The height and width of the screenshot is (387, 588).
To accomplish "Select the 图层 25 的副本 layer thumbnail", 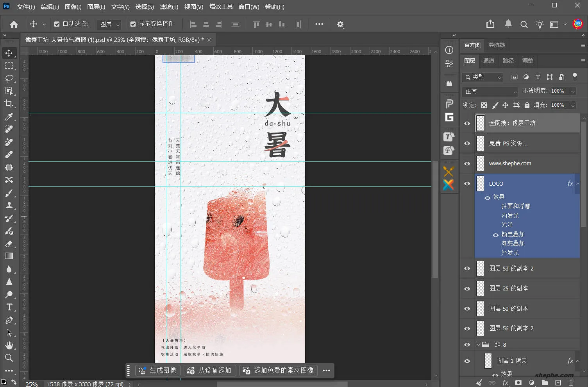I will (x=481, y=288).
